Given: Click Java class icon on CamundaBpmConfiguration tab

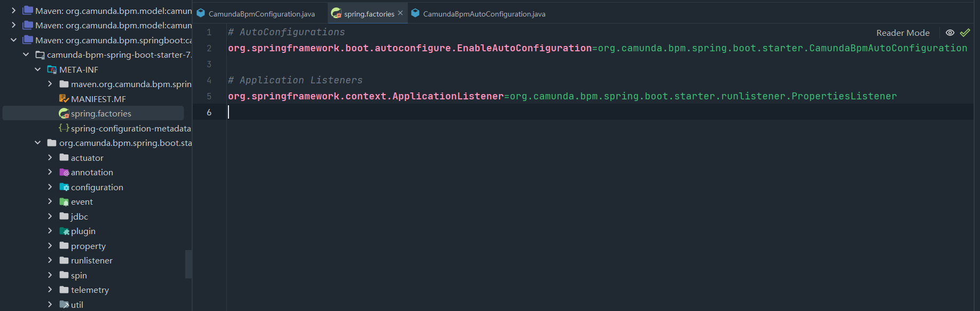Looking at the screenshot, I should [201, 13].
